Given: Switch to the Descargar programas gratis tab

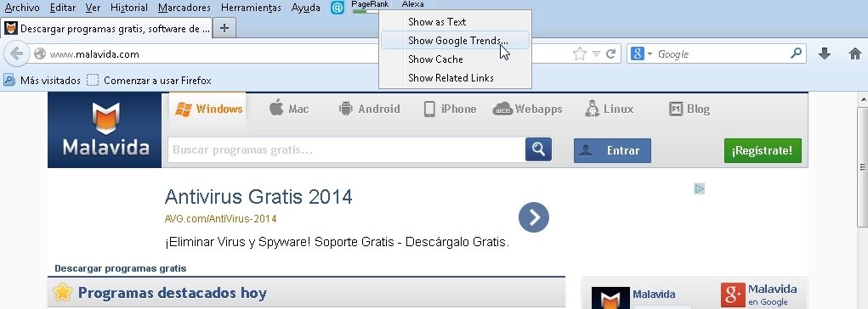Looking at the screenshot, I should 107,29.
